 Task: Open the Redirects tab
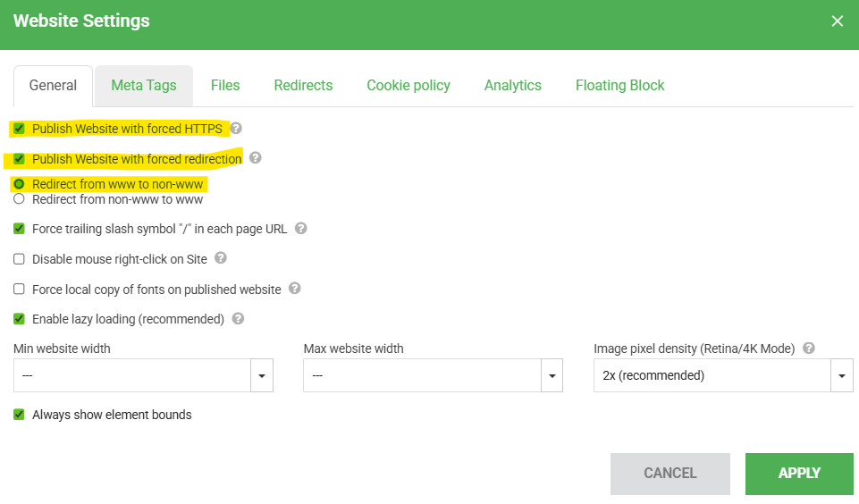click(304, 86)
